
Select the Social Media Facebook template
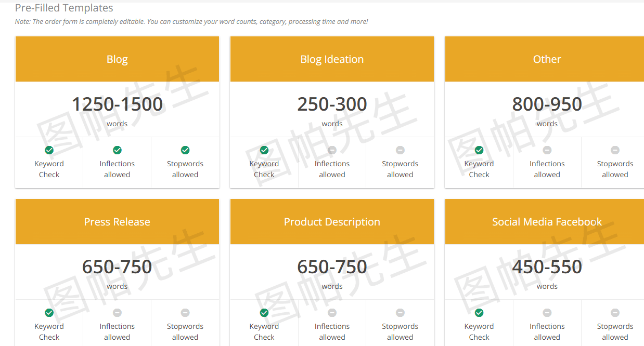coord(547,221)
